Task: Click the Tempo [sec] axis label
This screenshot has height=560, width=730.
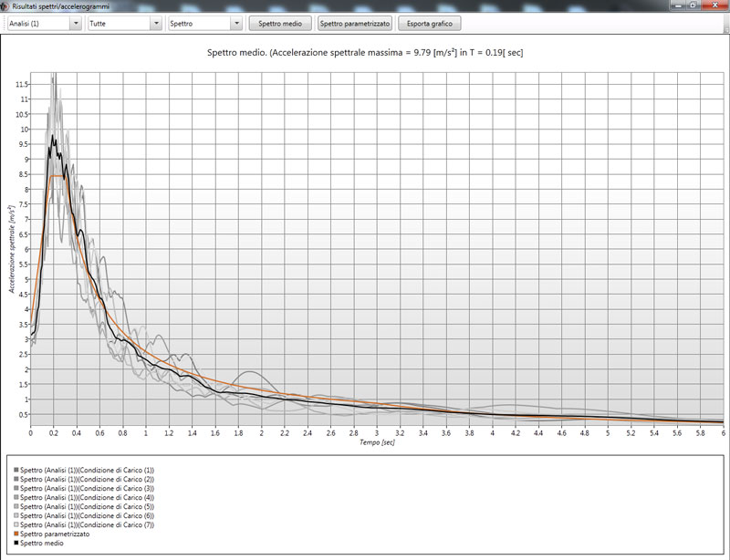Action: tap(377, 442)
